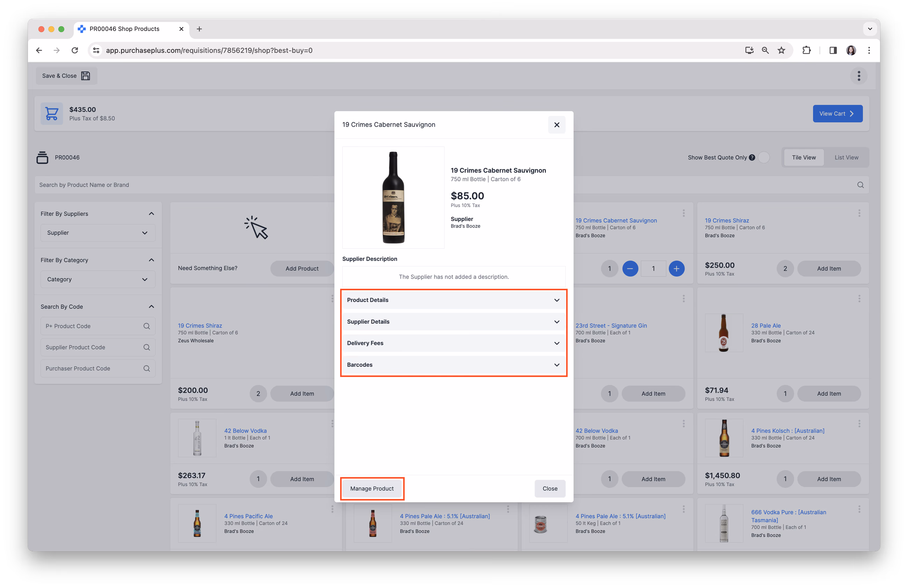Expand the Delivery Fees section
Image resolution: width=908 pixels, height=588 pixels.
point(453,343)
